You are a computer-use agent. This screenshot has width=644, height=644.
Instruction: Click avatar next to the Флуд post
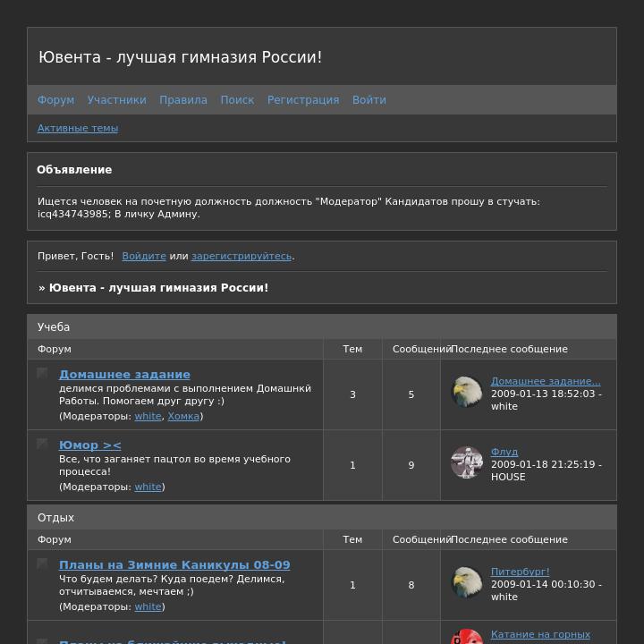(x=467, y=462)
